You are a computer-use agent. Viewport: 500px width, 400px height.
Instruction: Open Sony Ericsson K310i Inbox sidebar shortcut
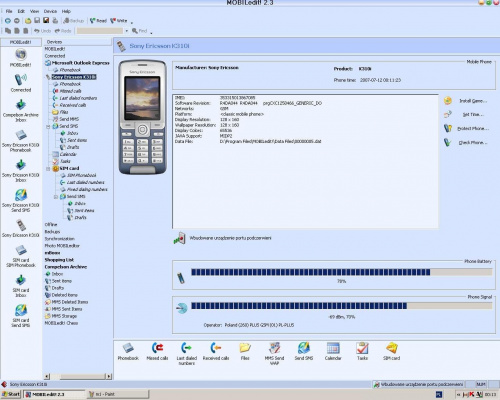[x=21, y=171]
